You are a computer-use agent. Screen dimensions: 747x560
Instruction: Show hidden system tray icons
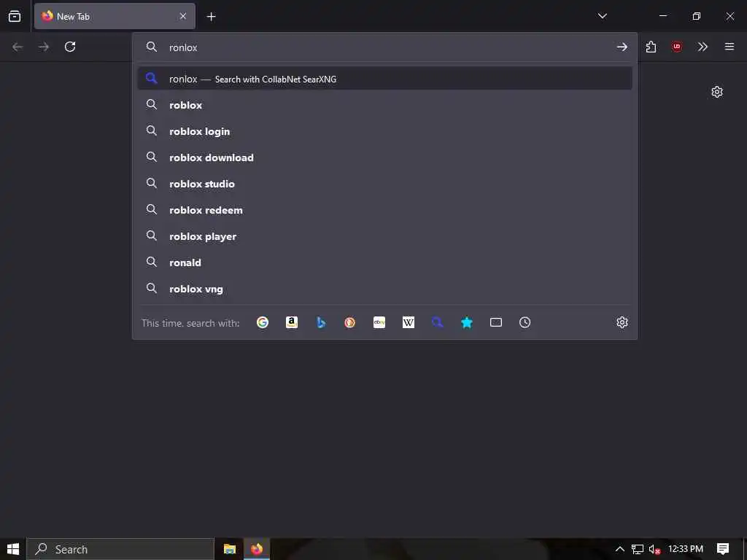coord(620,549)
